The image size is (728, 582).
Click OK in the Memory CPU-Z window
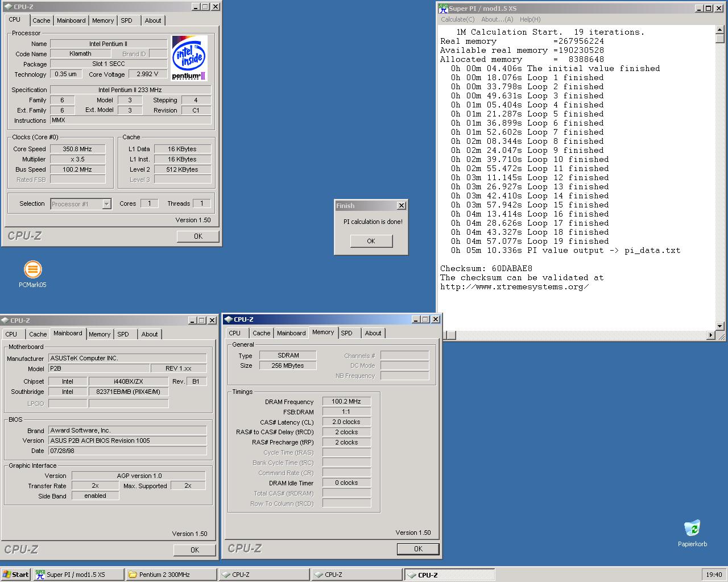(418, 548)
